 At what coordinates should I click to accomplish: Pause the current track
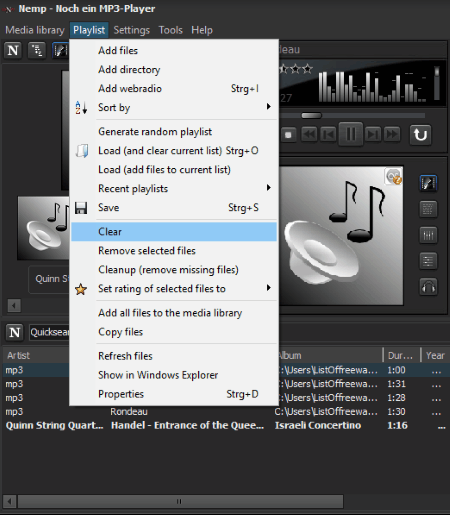351,134
